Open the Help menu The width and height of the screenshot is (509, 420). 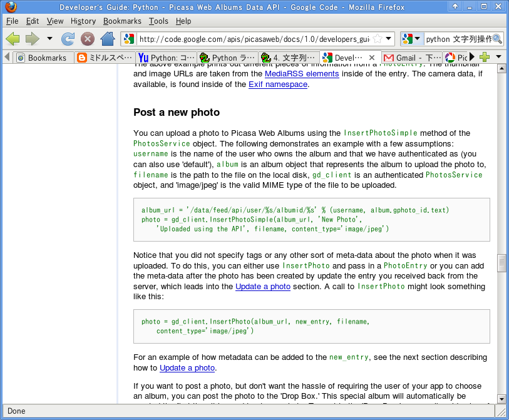tap(183, 21)
